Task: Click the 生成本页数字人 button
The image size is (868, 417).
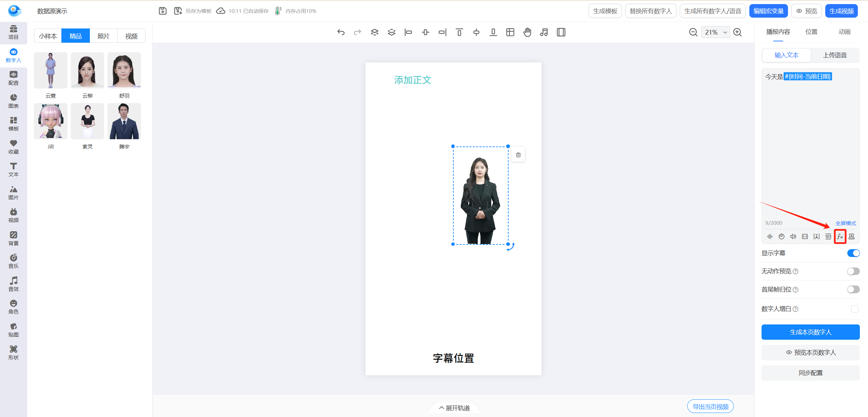Action: pyautogui.click(x=810, y=332)
